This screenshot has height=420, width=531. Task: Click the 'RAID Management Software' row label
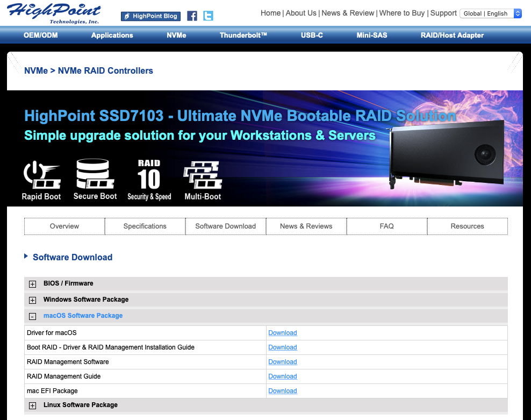click(x=68, y=362)
